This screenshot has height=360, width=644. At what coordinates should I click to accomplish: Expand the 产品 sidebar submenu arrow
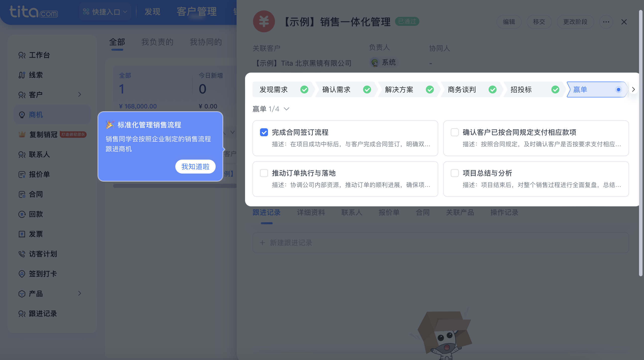tap(79, 293)
